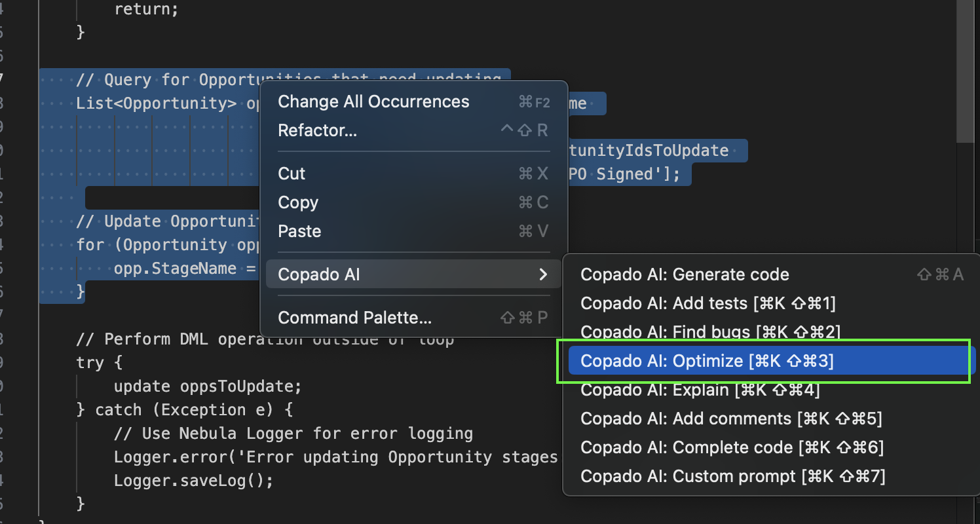Place cursor on 'update oppsToUpdate;' line
Image resolution: width=980 pixels, height=524 pixels.
(207, 386)
